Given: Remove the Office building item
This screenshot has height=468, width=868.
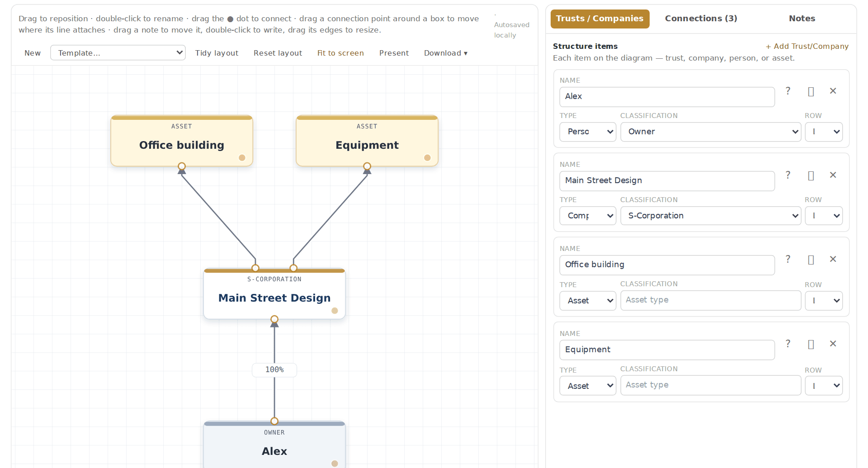Looking at the screenshot, I should 833,259.
